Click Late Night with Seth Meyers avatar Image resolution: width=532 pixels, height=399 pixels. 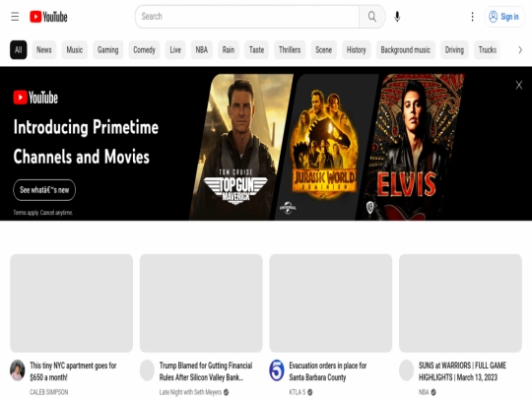point(147,370)
